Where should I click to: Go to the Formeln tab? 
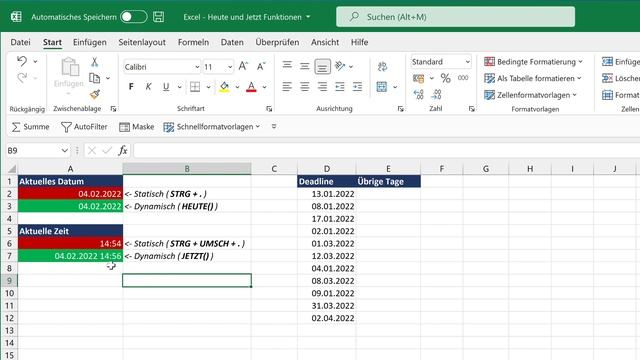(x=193, y=42)
